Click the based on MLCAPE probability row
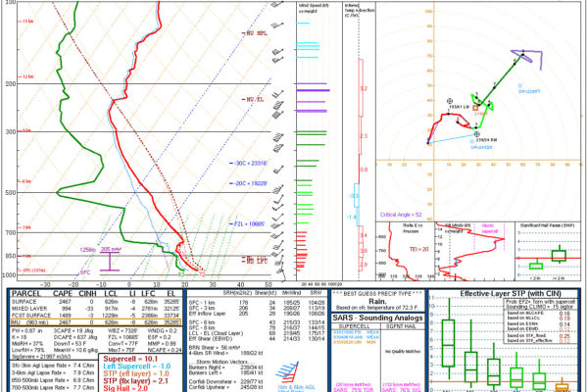This screenshot has width=588, height=392. pyautogui.click(x=538, y=314)
